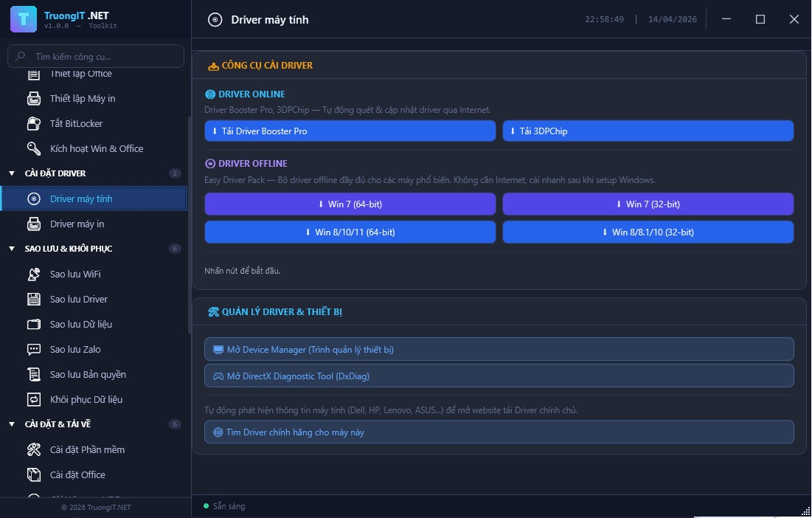The width and height of the screenshot is (812, 518).
Task: Open Device Manager button
Action: click(499, 349)
